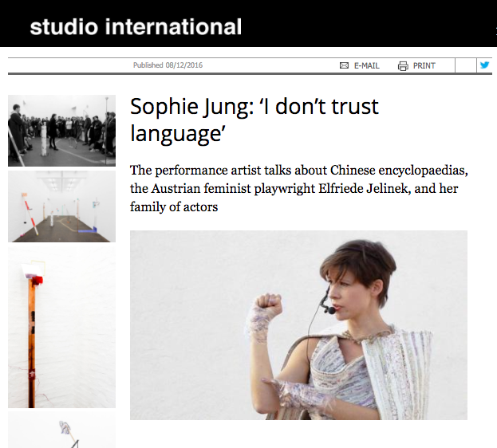Click the performer's raised fist in the photo

269,305
